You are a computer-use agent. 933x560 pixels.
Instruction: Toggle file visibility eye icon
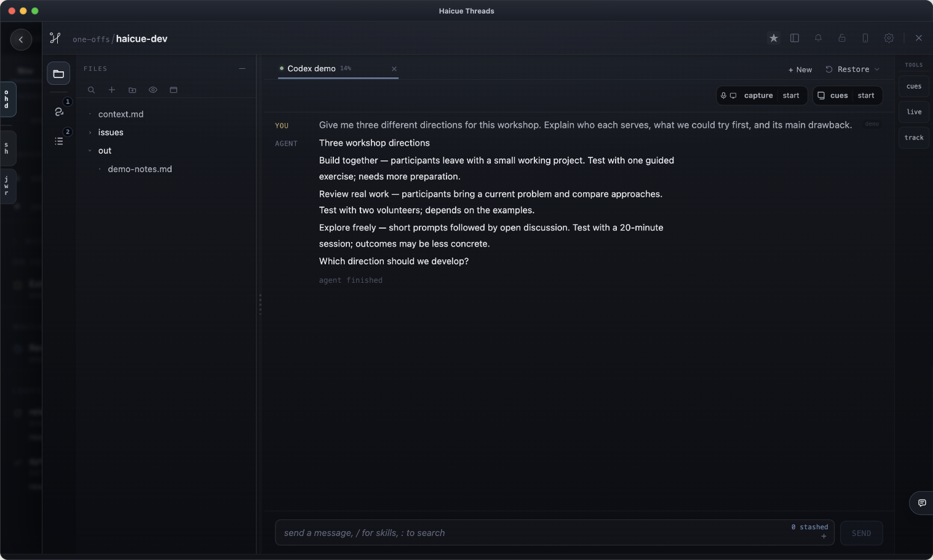point(153,90)
